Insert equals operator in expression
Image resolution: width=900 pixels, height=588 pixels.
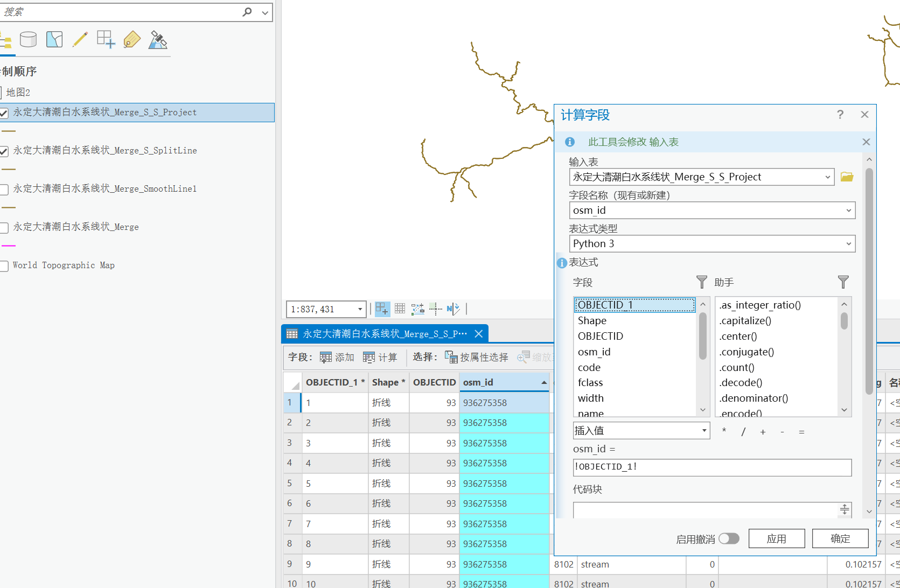801,431
